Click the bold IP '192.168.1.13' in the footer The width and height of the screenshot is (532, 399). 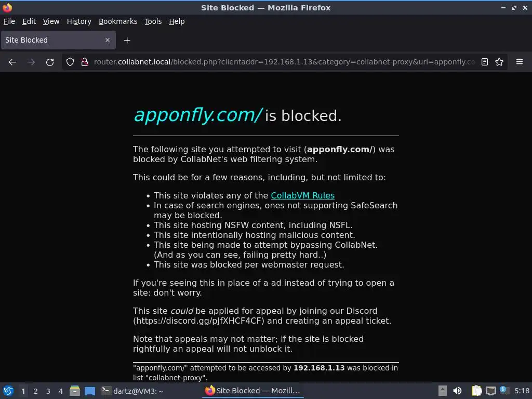coord(319,368)
